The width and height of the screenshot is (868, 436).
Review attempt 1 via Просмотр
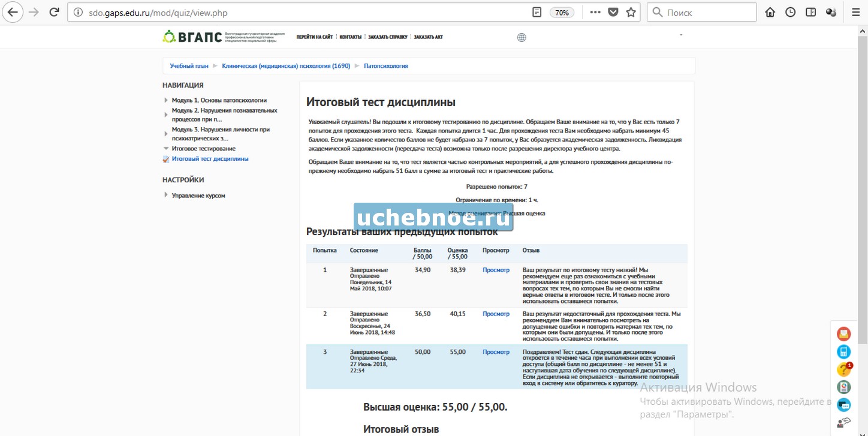(496, 270)
